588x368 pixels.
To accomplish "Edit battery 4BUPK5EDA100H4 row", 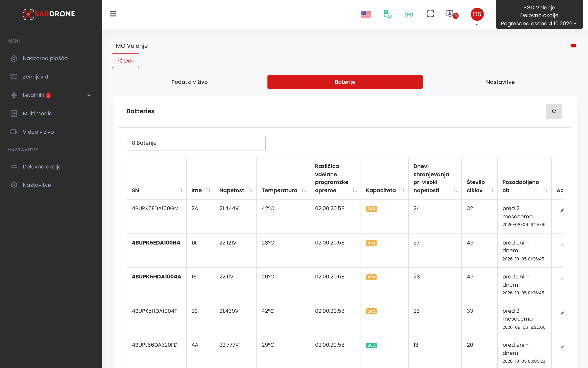I will (562, 245).
